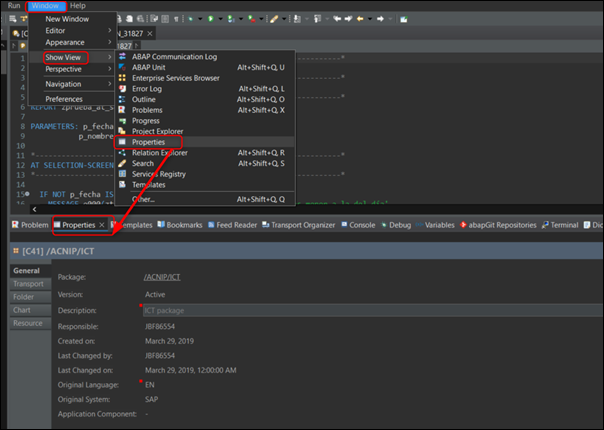The width and height of the screenshot is (604, 430).
Task: Open the /ACNIP/ICT package link
Action: pos(162,277)
